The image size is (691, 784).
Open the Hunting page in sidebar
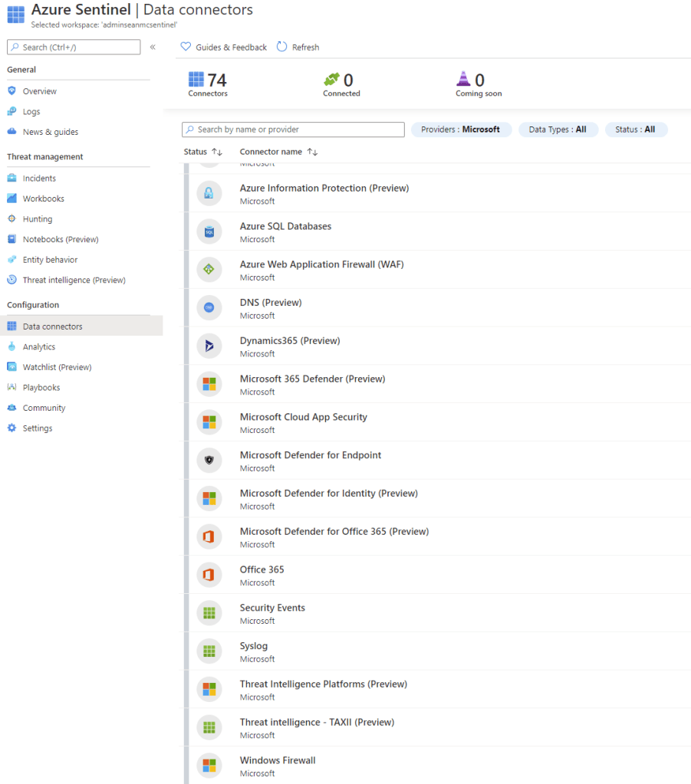[x=37, y=219]
